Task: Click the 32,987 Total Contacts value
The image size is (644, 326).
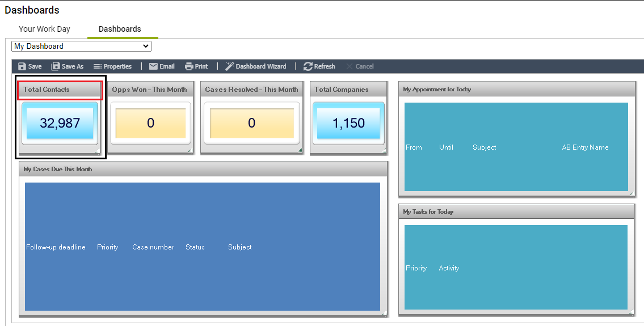Action: click(60, 123)
